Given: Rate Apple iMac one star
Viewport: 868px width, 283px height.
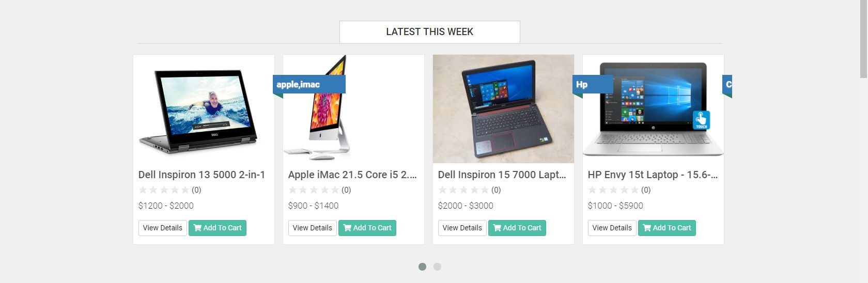Looking at the screenshot, I should pyautogui.click(x=293, y=190).
